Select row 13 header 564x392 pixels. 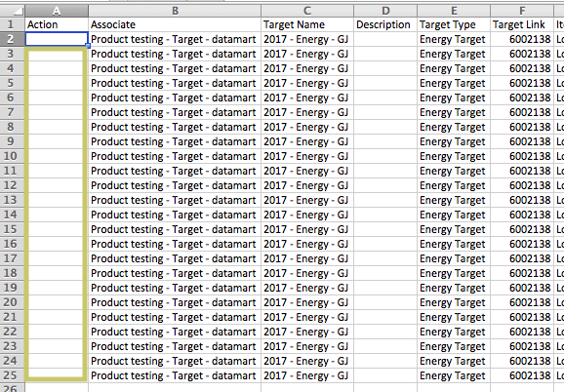[x=11, y=200]
